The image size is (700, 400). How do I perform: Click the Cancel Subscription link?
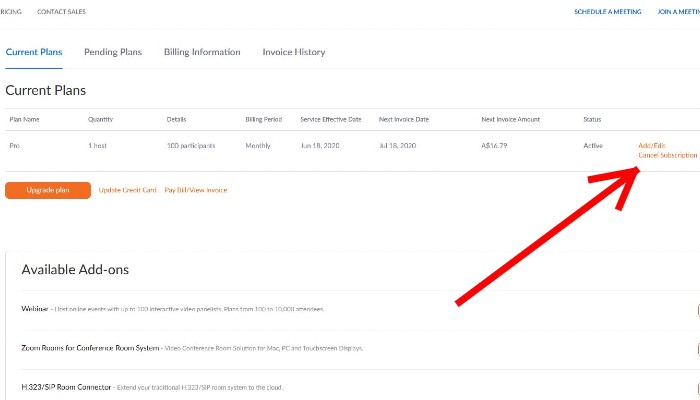(667, 155)
